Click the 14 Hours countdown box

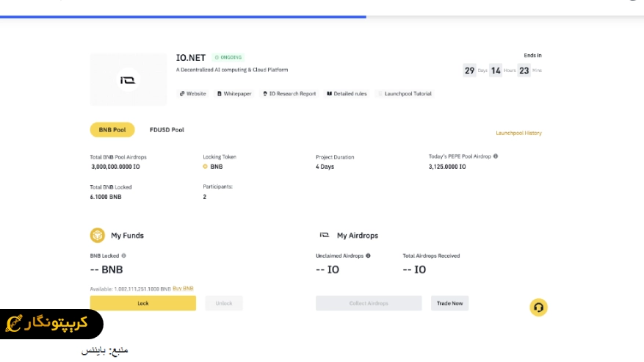[496, 70]
